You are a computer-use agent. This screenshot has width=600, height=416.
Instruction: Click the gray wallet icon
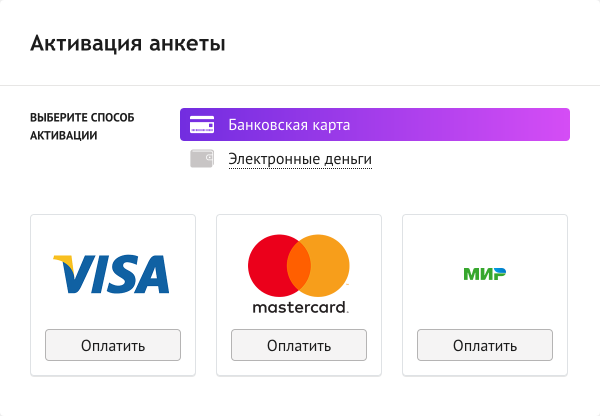coord(202,159)
